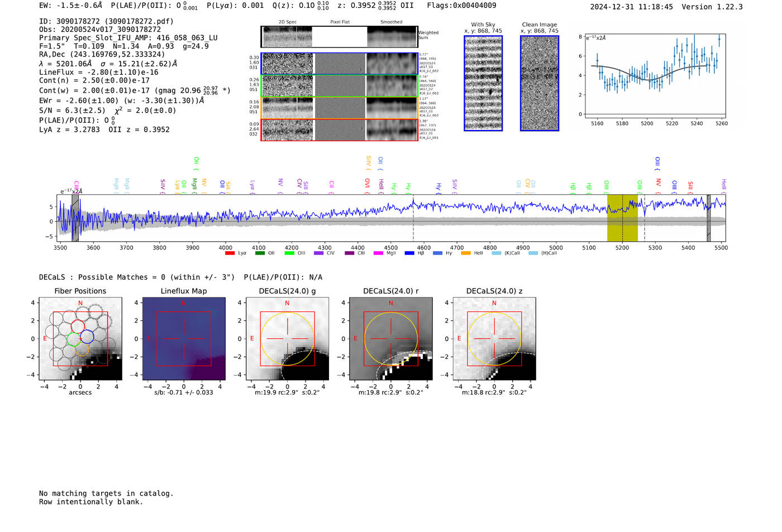Click the (H)CaII legend swatch
This screenshot has width=782, height=532.
click(533, 253)
